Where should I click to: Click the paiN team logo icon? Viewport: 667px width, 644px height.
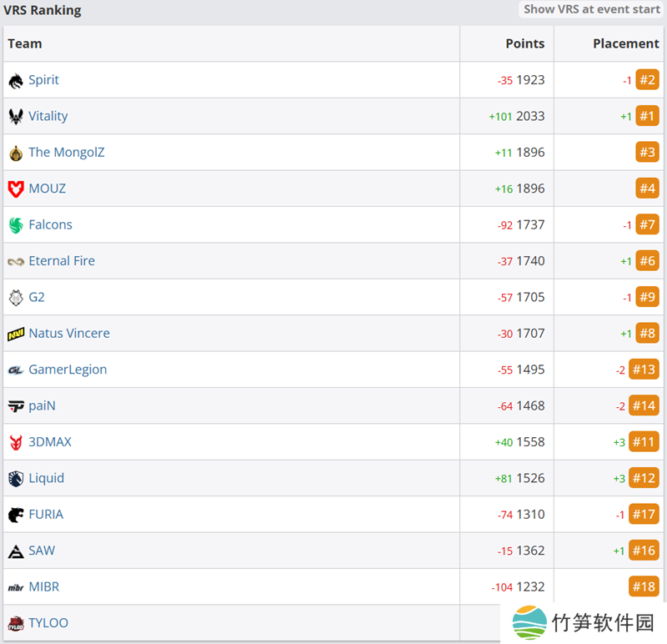click(x=16, y=406)
